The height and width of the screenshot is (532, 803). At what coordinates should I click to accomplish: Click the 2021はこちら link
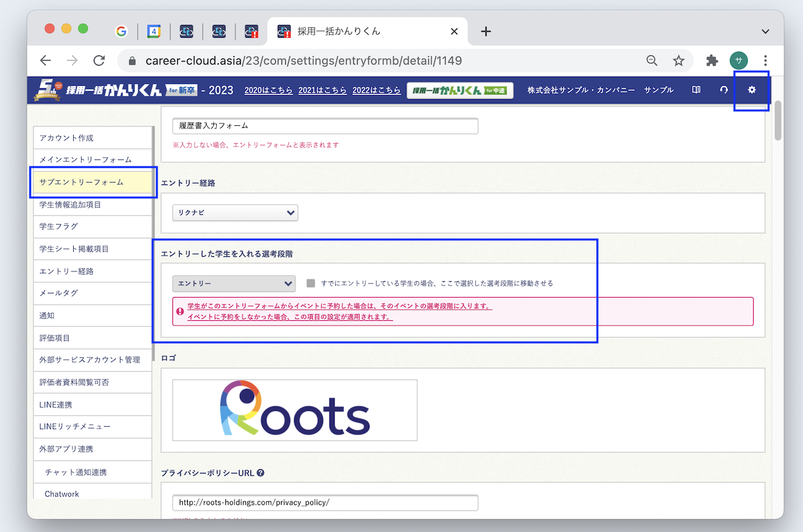pos(322,90)
